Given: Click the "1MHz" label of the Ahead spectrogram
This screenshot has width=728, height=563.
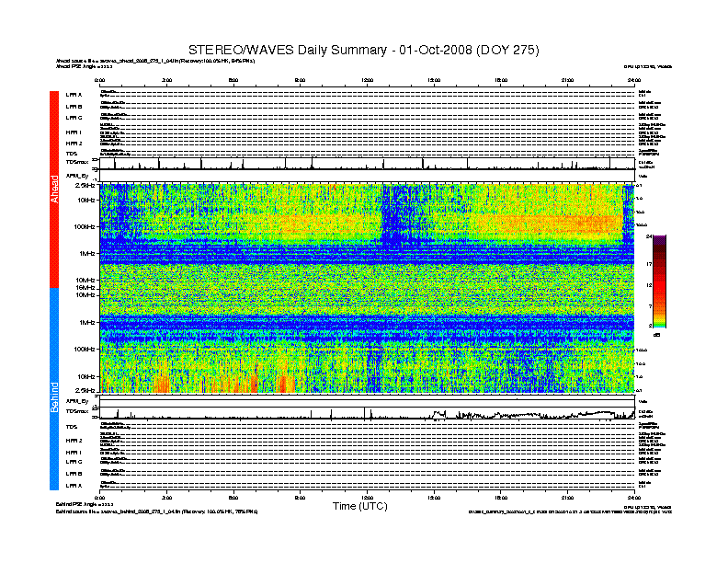Looking at the screenshot, I should 86,254.
